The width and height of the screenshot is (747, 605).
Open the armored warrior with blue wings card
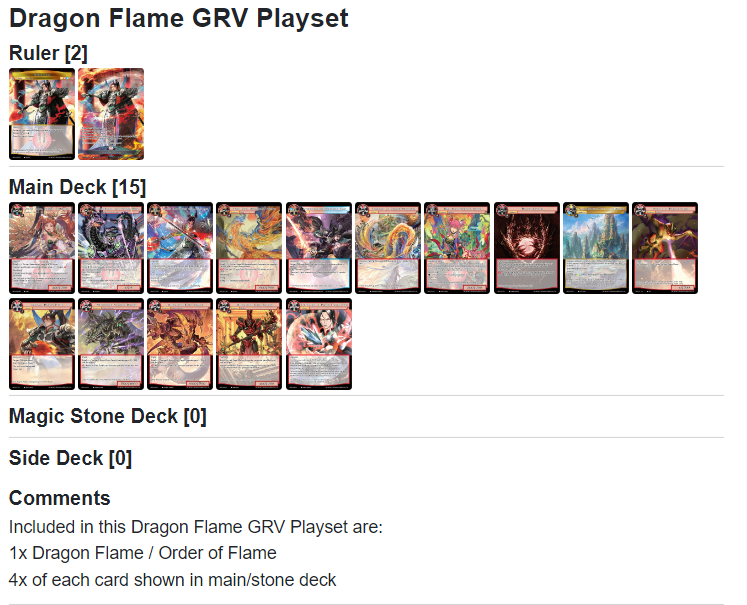click(42, 344)
